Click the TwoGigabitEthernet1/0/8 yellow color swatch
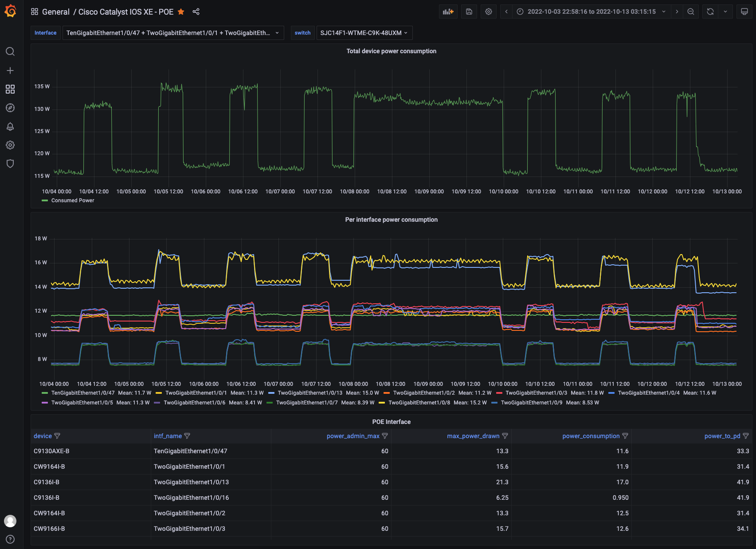Viewport: 756px width, 549px height. click(x=382, y=403)
